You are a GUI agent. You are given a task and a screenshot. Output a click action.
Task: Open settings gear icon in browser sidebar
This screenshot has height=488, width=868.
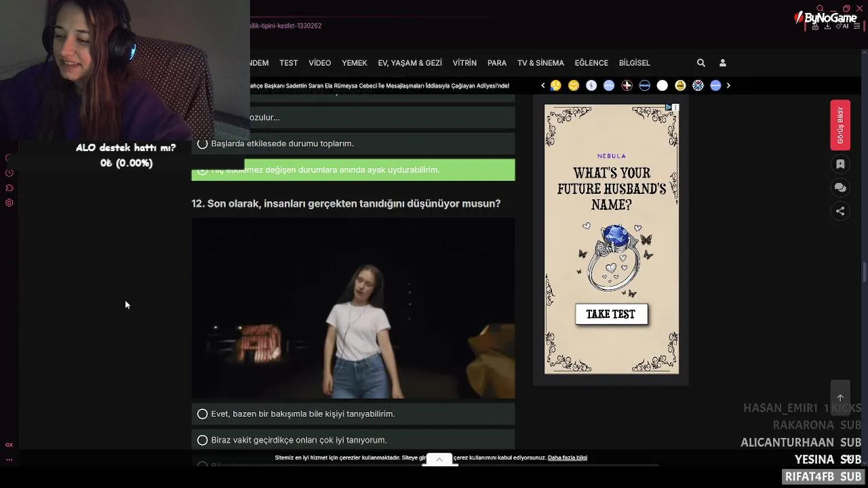tap(9, 203)
